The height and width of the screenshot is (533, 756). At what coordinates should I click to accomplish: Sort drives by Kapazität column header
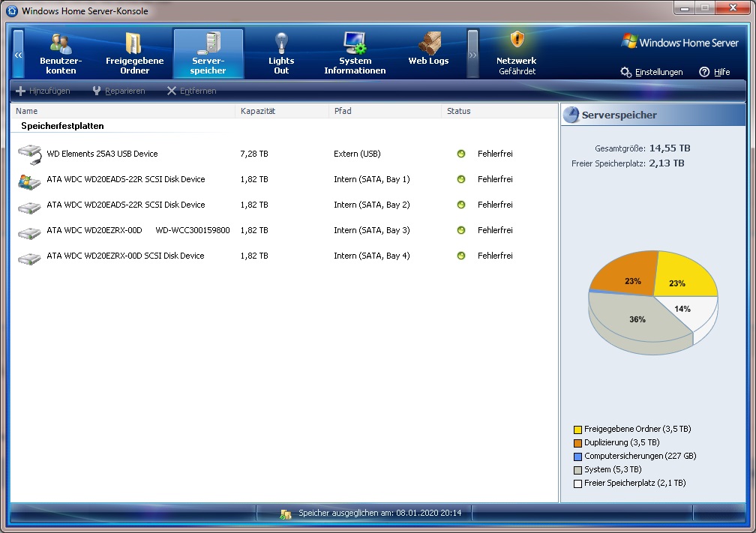pyautogui.click(x=282, y=111)
